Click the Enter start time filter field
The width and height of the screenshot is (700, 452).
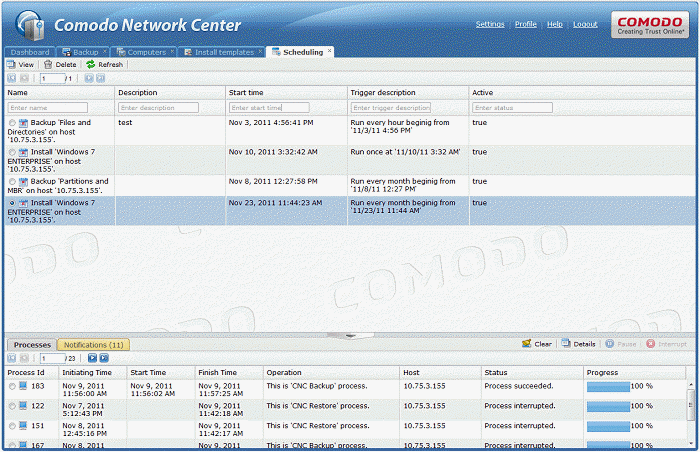[x=269, y=108]
